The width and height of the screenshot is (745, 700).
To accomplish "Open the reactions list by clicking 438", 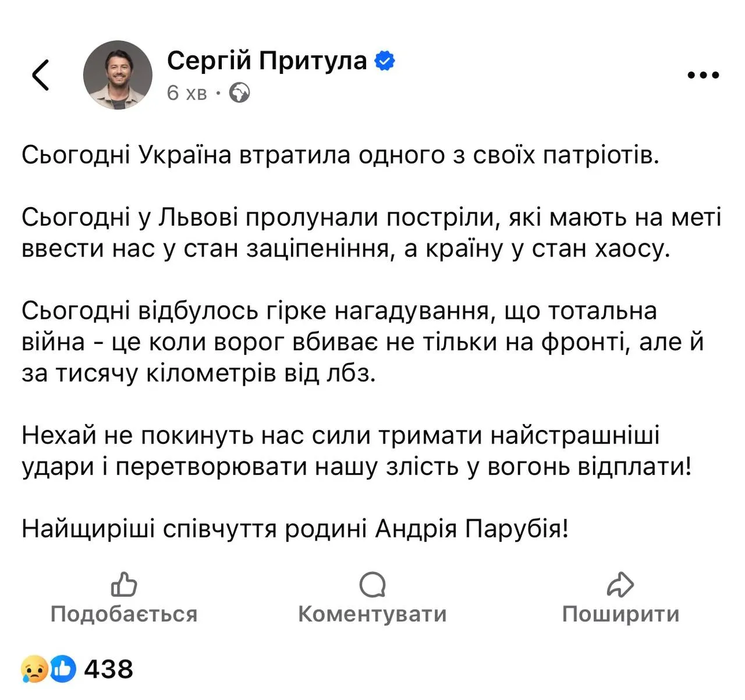I will point(109,669).
